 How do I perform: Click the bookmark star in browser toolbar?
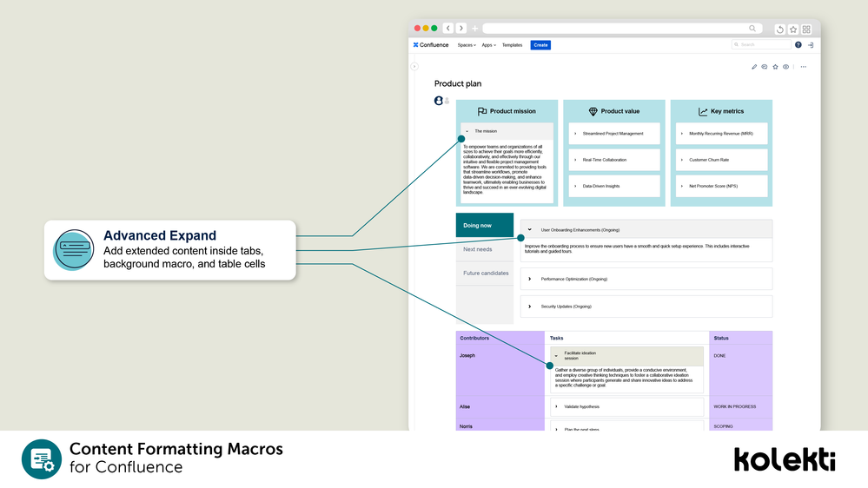(x=793, y=29)
